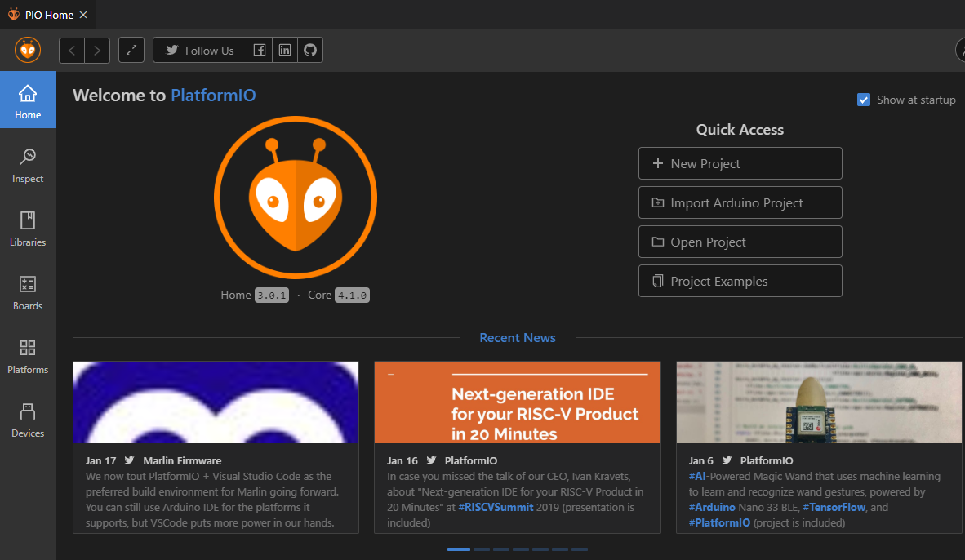Open the Devices sidebar section
This screenshot has height=560, width=965.
point(28,420)
